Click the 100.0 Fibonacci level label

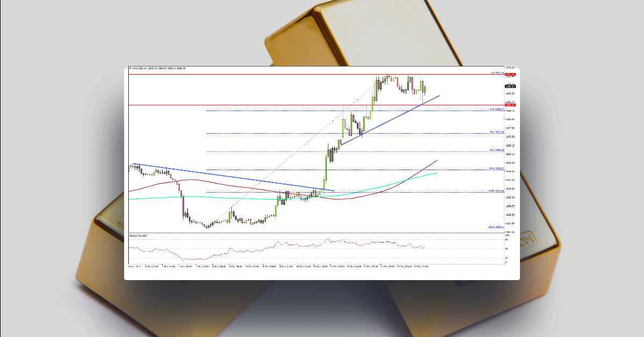[x=495, y=227]
